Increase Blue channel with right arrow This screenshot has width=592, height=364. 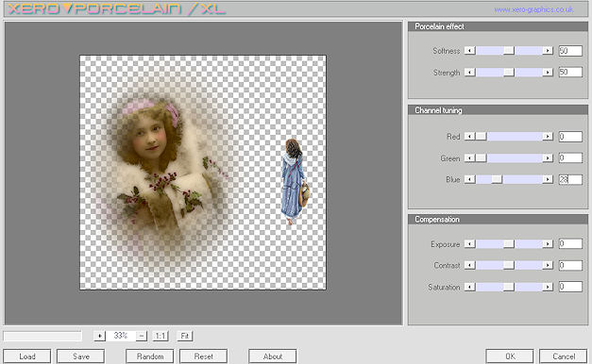pyautogui.click(x=548, y=179)
